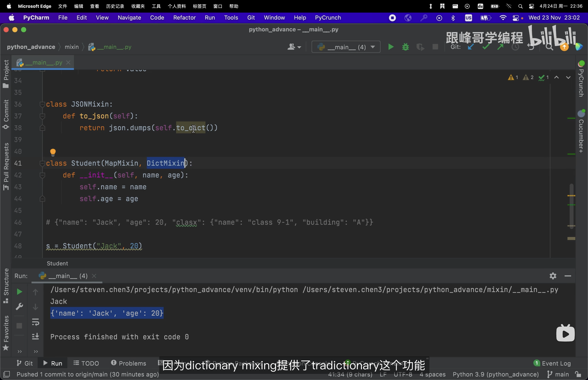Toggle scroll to end of Run output
Screen dimensions: 588x380
click(x=36, y=336)
